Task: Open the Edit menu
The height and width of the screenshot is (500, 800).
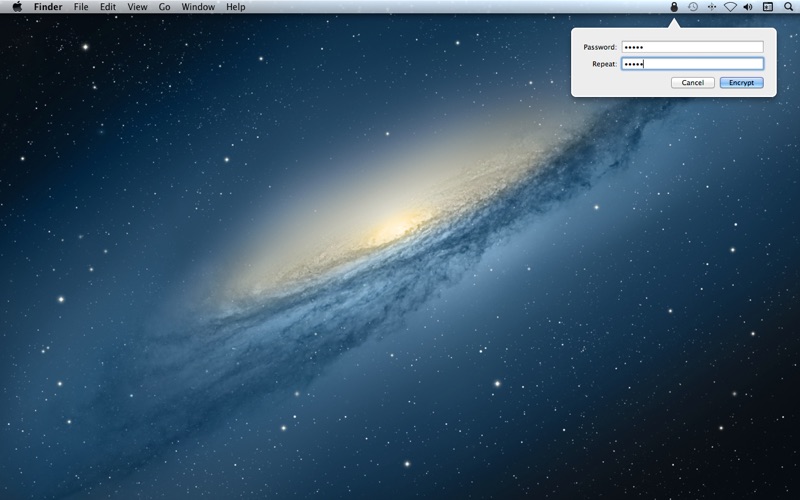Action: [x=108, y=7]
